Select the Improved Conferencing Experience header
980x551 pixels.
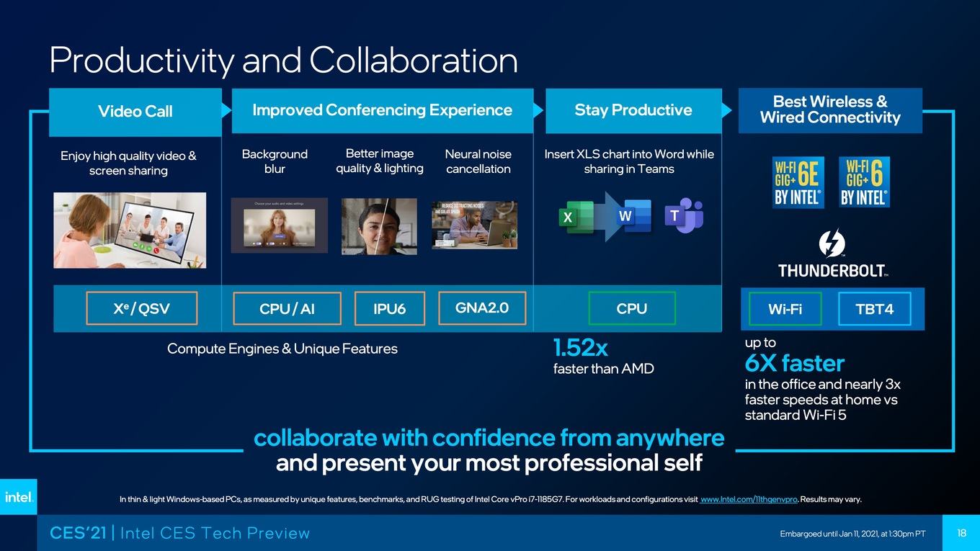[x=383, y=110]
